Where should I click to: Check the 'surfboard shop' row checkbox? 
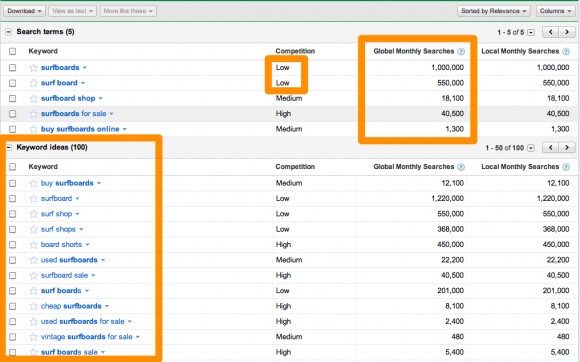pyautogui.click(x=13, y=98)
